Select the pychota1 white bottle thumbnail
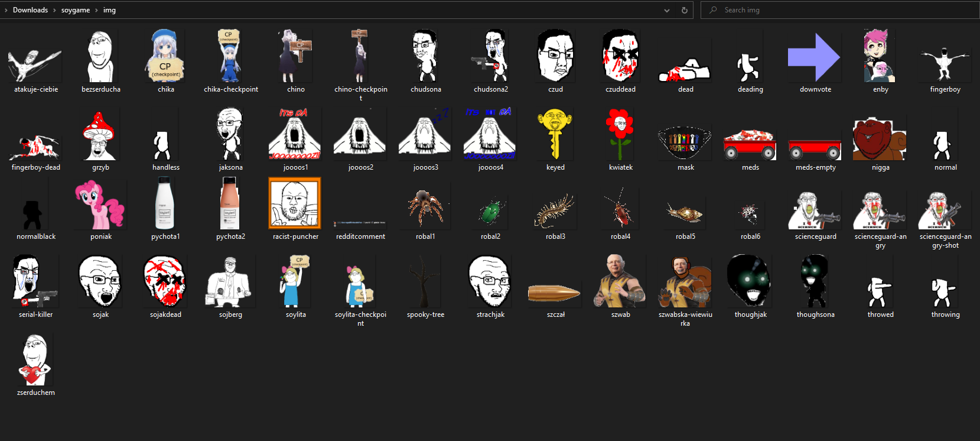Image resolution: width=980 pixels, height=441 pixels. [165, 203]
